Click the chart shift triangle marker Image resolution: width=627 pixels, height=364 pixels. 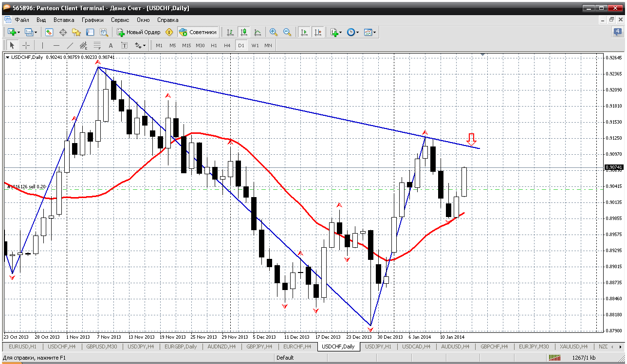coord(483,55)
